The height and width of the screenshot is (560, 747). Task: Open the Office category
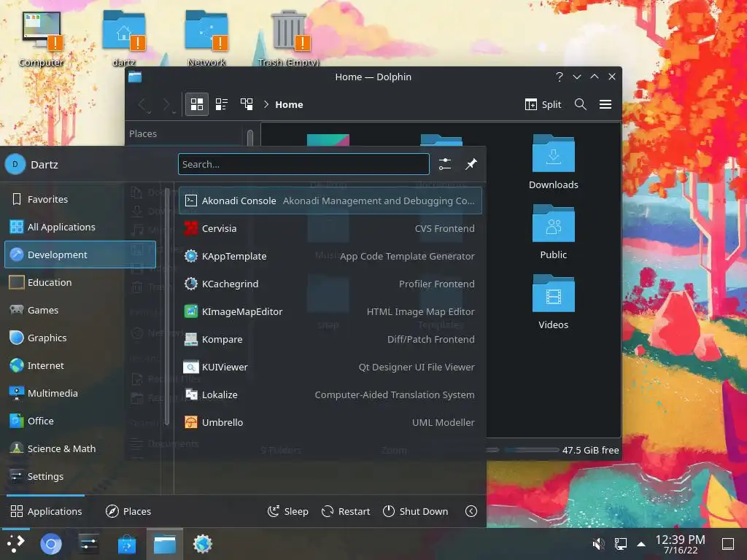(x=80, y=421)
